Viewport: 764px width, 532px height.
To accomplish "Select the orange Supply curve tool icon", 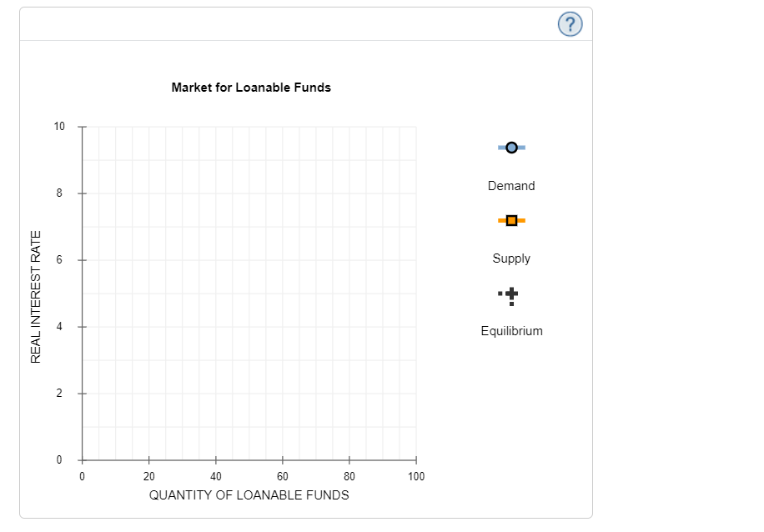I will 511,221.
